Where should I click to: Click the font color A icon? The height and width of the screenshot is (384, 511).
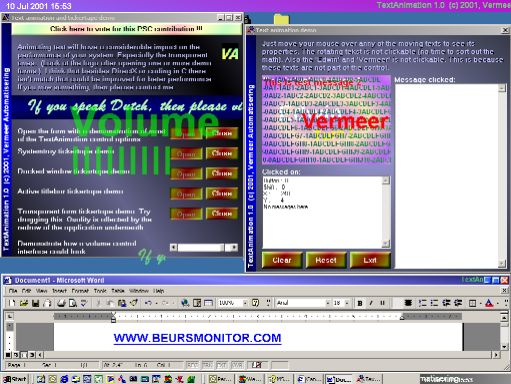(489, 303)
